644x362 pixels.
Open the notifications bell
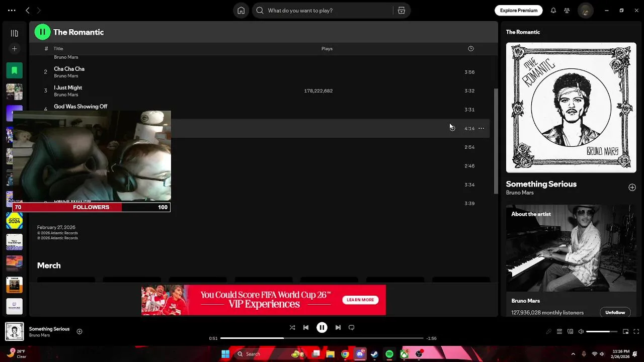[553, 10]
